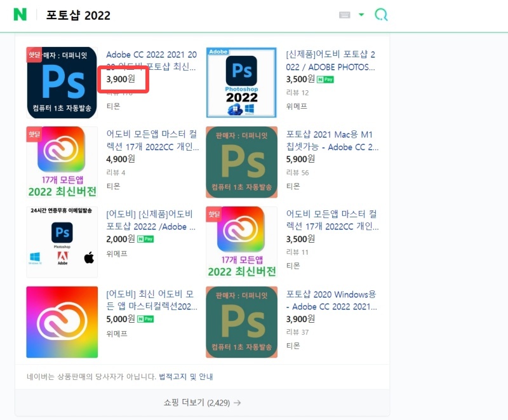The height and width of the screenshot is (420, 508).
Task: Click the Apple logo on the 2,000원 listing thumbnail
Action: click(89, 257)
